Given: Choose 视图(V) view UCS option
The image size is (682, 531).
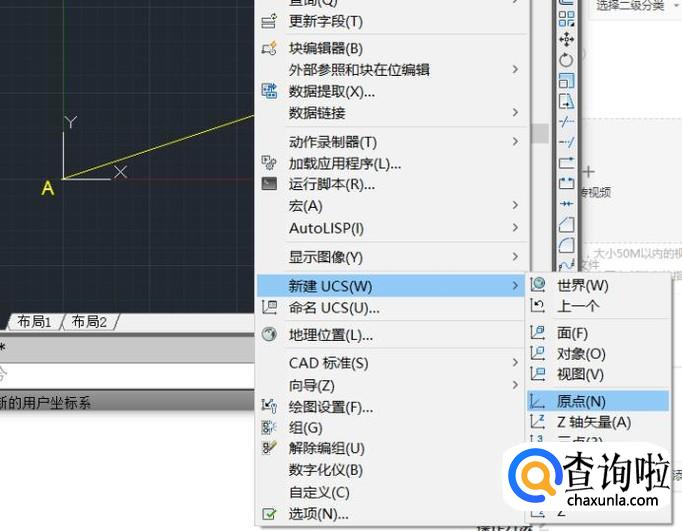Looking at the screenshot, I should (580, 374).
